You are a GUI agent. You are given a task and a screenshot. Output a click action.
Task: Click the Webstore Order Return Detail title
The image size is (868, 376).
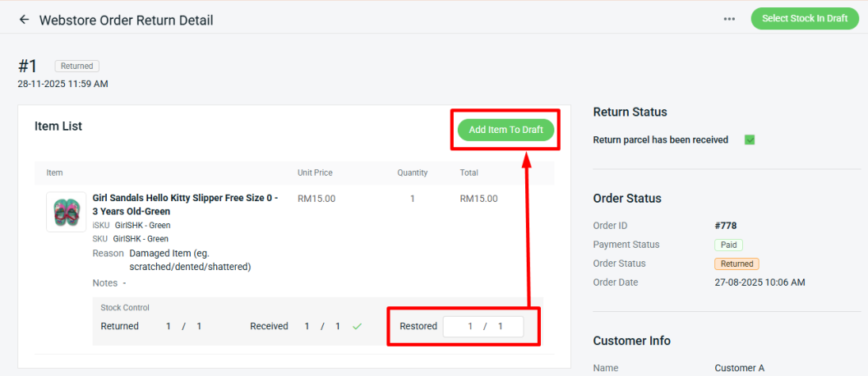(127, 20)
